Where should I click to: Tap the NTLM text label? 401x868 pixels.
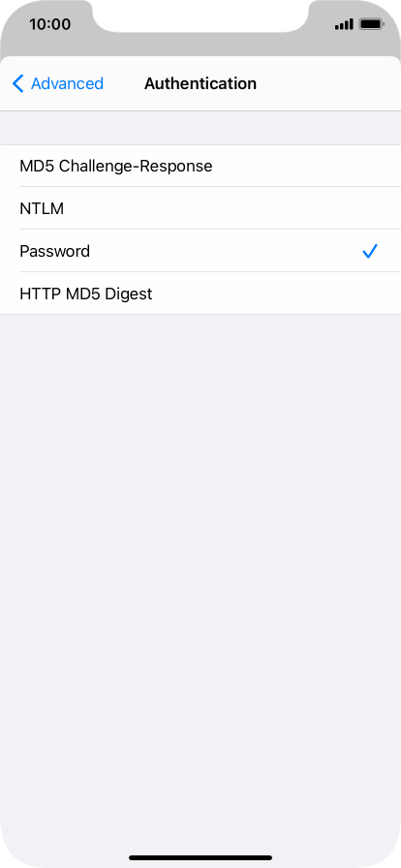tap(42, 208)
